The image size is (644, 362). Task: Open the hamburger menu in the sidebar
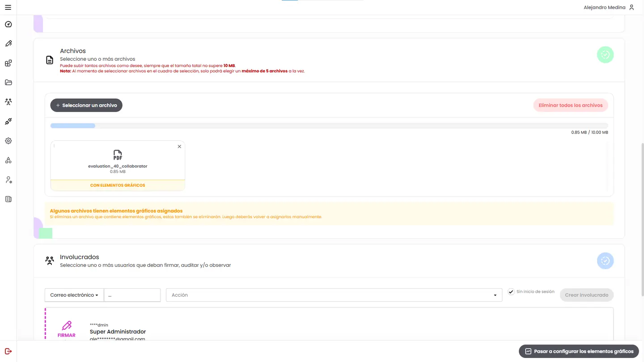tap(8, 8)
